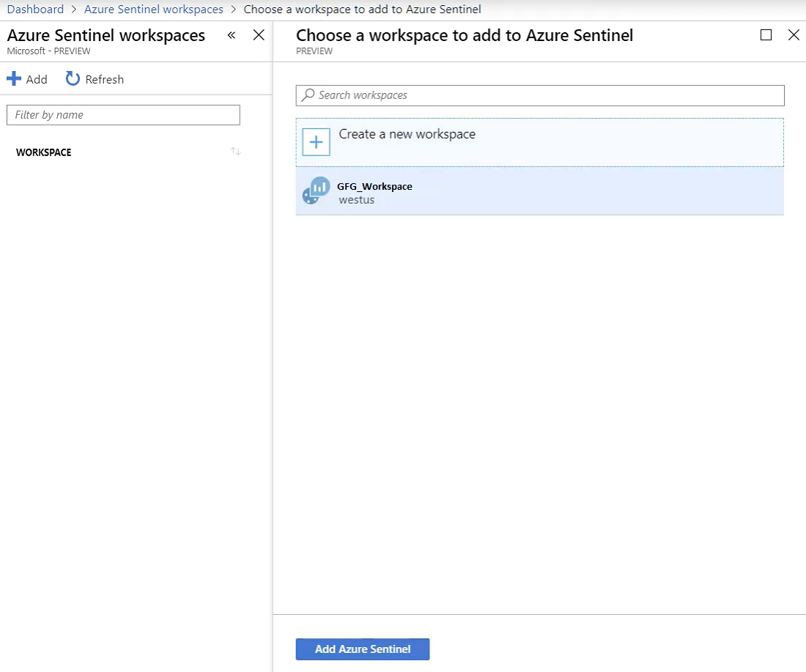Image resolution: width=806 pixels, height=672 pixels.
Task: Click the blue plus Add icon
Action: (x=14, y=79)
